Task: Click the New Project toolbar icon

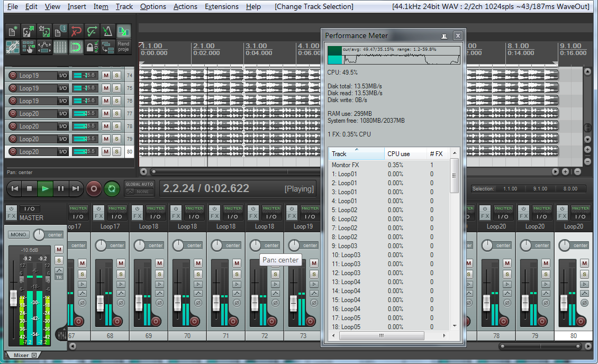Action: point(13,32)
